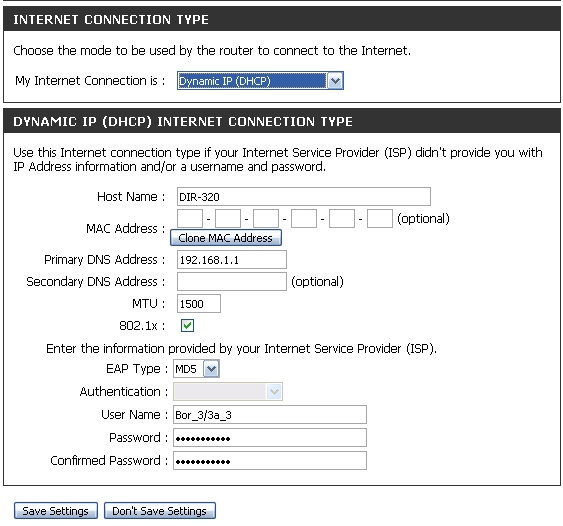Image resolution: width=563 pixels, height=526 pixels.
Task: Expand the EAP Type dropdown
Action: 196,369
